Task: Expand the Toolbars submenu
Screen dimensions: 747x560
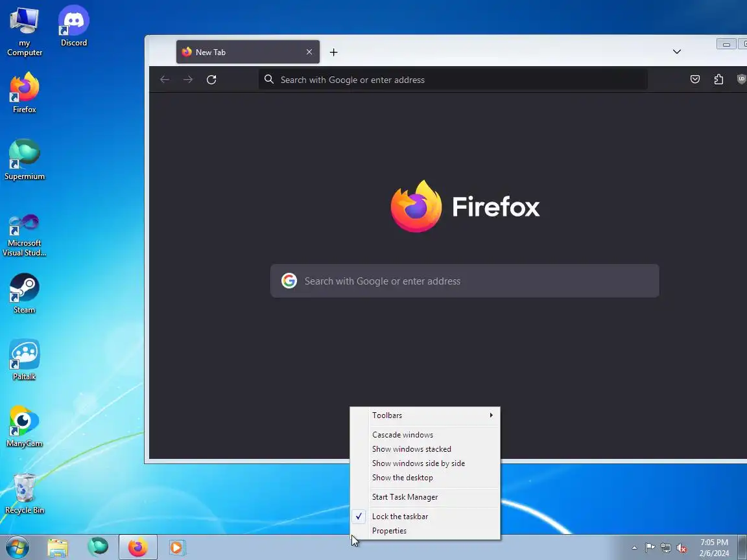Action: coord(425,415)
